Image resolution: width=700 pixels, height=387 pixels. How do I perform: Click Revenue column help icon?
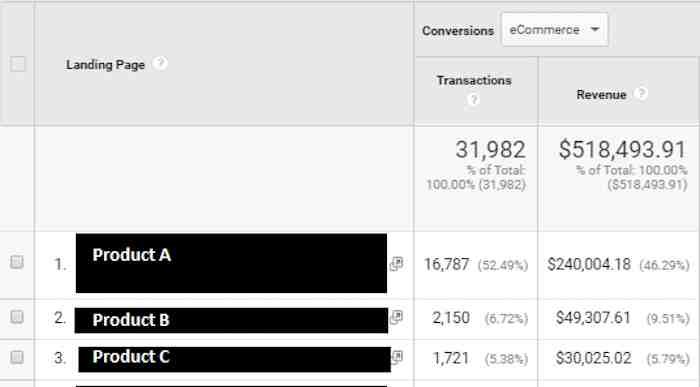641,93
